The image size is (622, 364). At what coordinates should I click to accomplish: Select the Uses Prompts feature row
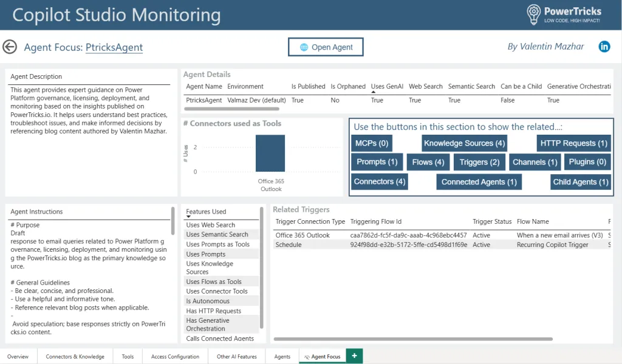(221, 254)
